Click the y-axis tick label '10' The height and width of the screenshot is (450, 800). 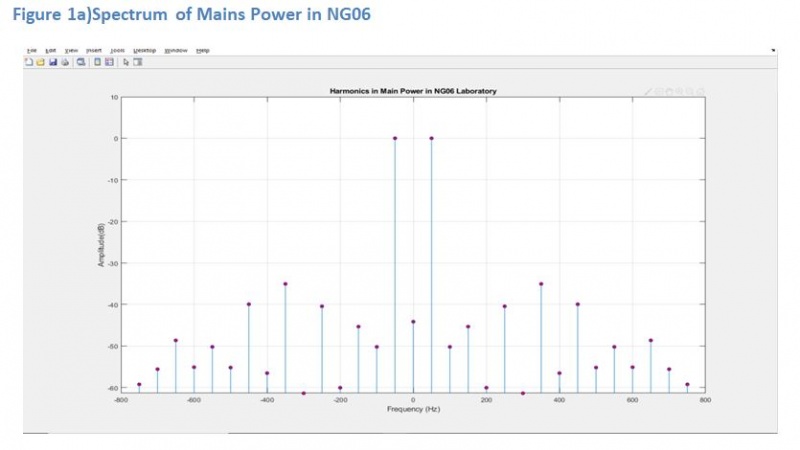[x=114, y=97]
